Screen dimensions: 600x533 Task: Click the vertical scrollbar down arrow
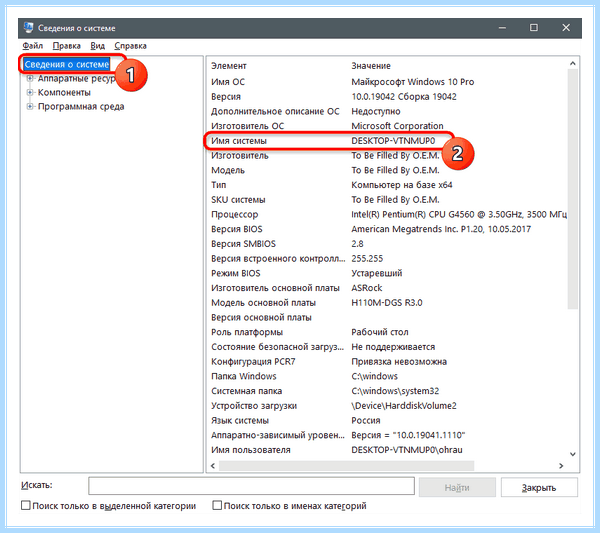(x=572, y=454)
